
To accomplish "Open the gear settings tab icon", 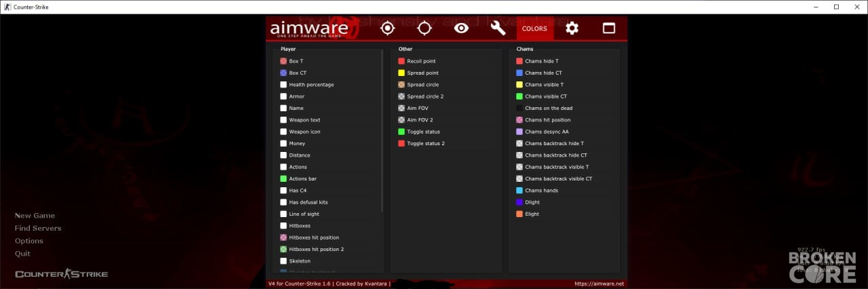I will (572, 28).
